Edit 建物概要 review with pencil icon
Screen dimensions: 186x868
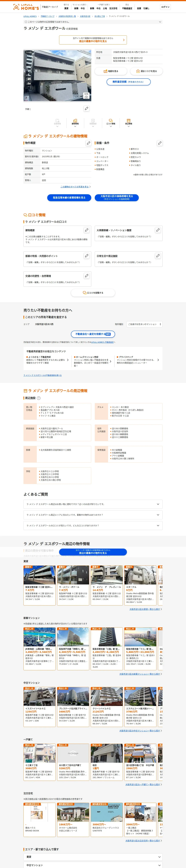tap(86, 230)
